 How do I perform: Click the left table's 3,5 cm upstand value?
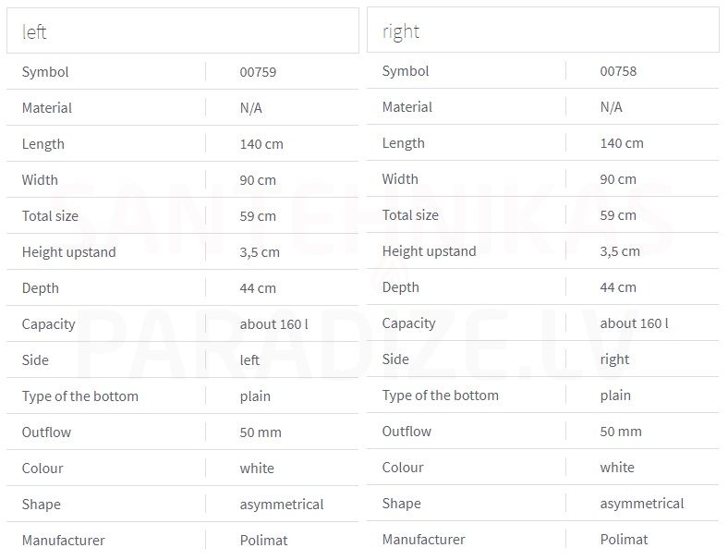coord(260,252)
